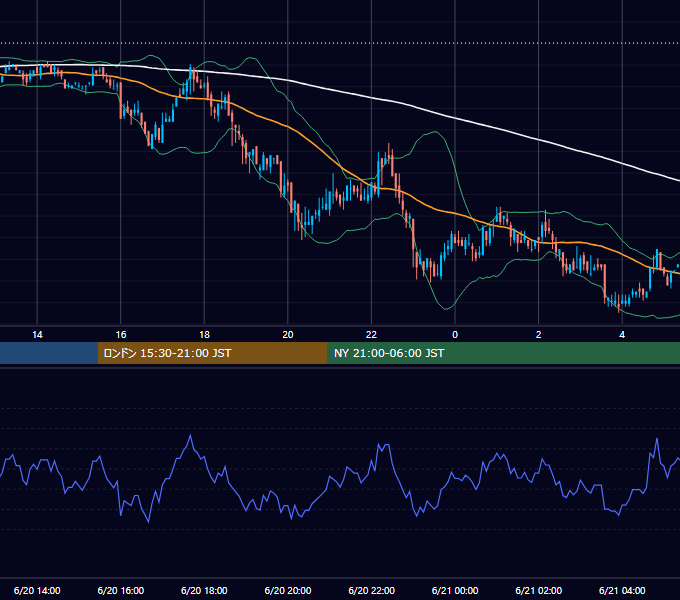
Task: Click the 18 hour label on price chart axis
Action: [204, 335]
